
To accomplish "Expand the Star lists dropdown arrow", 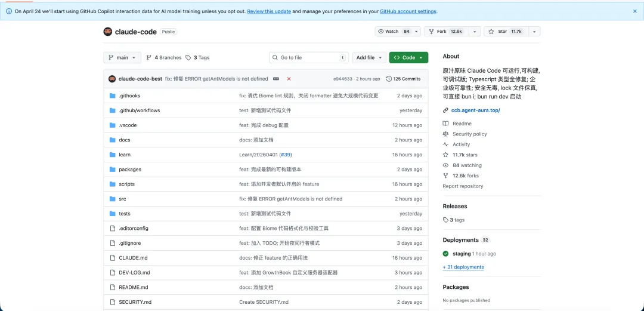I will point(534,31).
